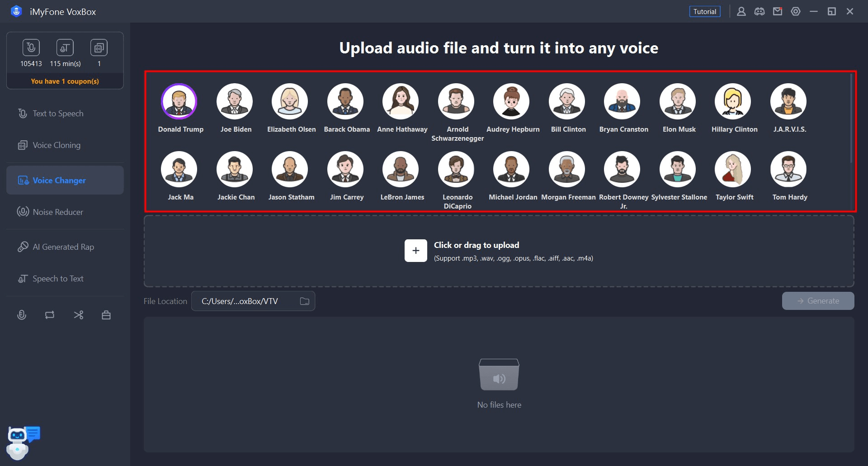Select the Elon Musk voice avatar
Screen dimensions: 868x466
point(678,101)
